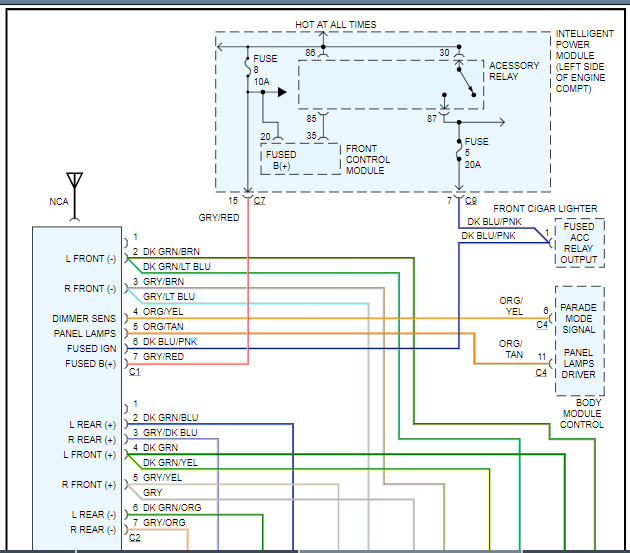Select the Panel Lamps Driver box
The width and height of the screenshot is (630, 553).
point(579,364)
